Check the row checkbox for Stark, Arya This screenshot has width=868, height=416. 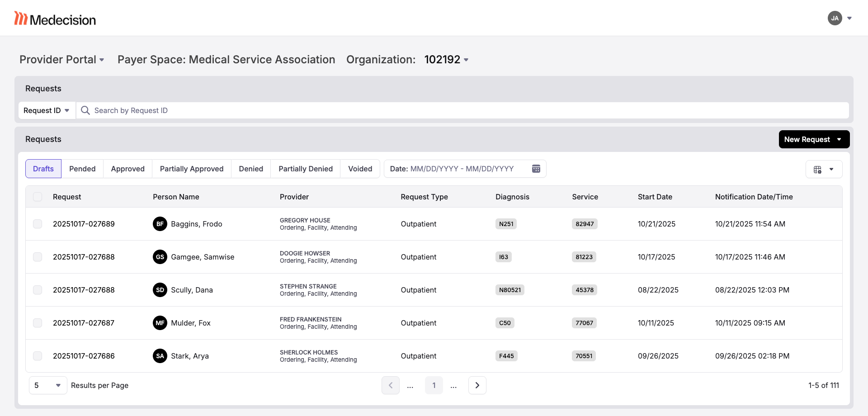(x=38, y=356)
